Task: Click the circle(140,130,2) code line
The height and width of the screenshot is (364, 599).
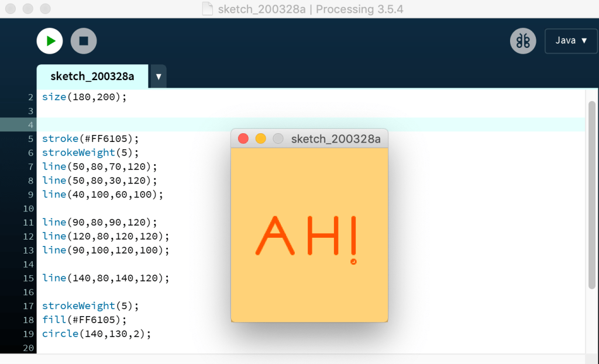Action: click(x=96, y=334)
